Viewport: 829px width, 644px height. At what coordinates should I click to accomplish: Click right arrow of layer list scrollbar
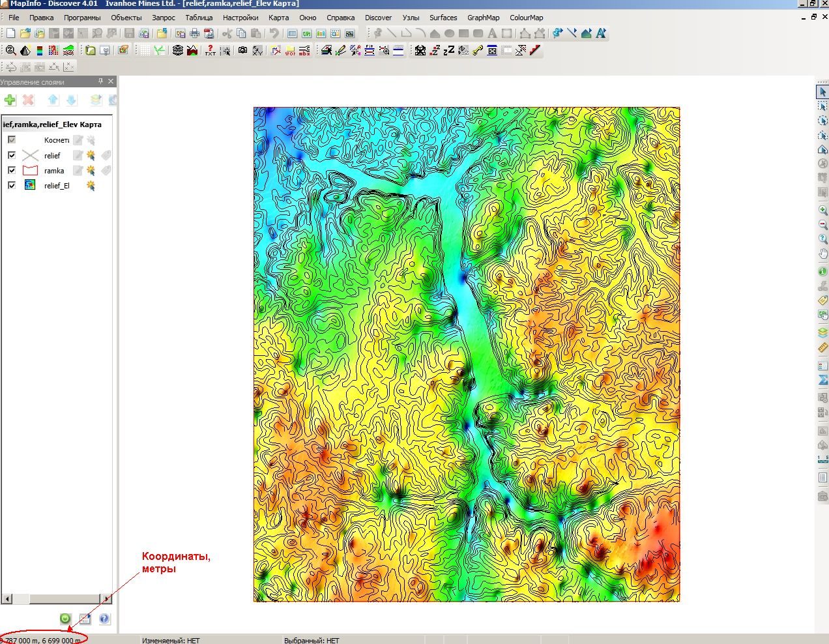tap(107, 599)
